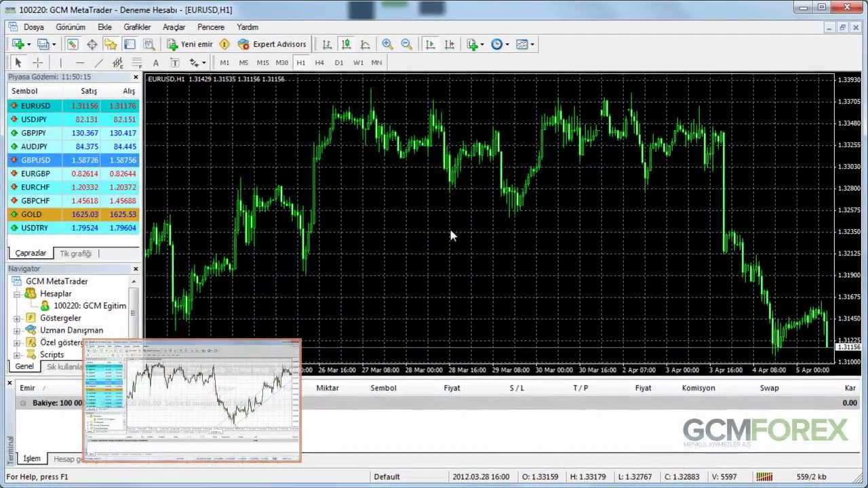868x488 pixels.
Task: Switch timeframe to D1
Action: pos(338,62)
